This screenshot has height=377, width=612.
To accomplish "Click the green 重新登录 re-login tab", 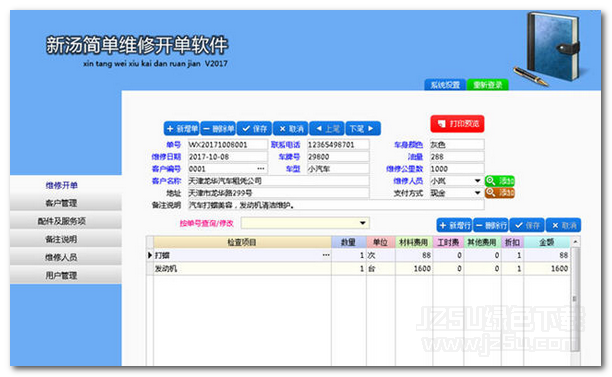I will point(487,85).
